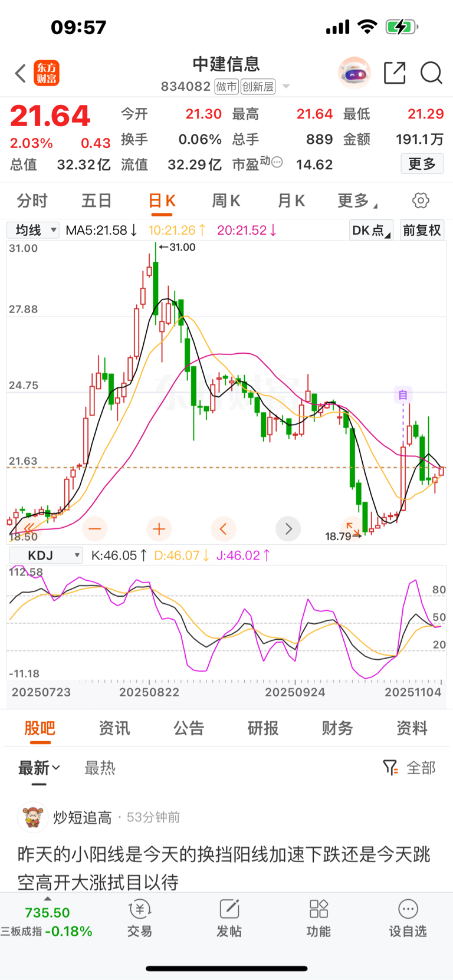Zoom out chart with minus button

point(94,529)
